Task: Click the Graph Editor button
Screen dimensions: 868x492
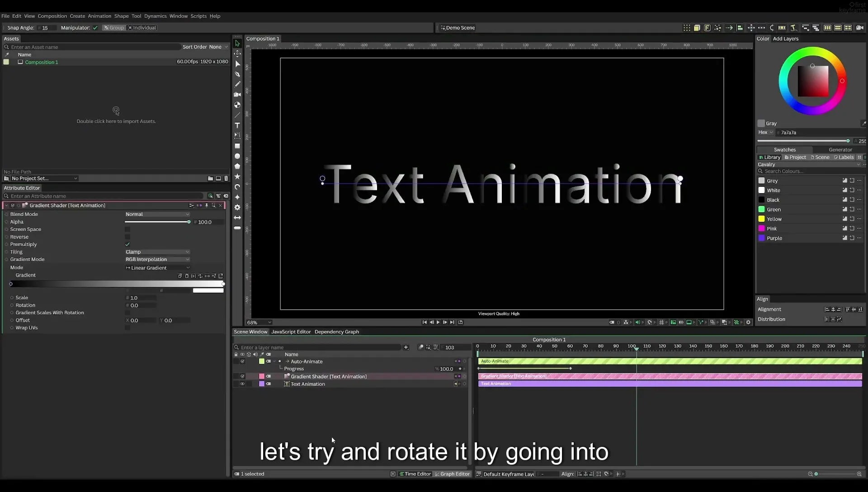Action: [x=452, y=474]
